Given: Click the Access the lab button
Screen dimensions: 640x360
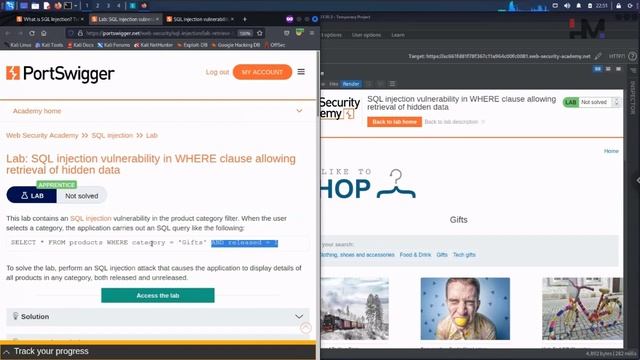Looking at the screenshot, I should [x=158, y=296].
